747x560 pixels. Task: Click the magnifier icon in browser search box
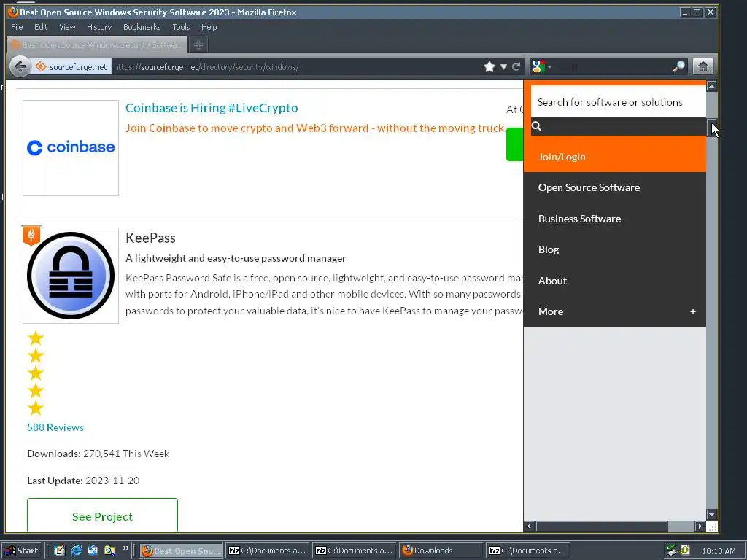point(679,66)
